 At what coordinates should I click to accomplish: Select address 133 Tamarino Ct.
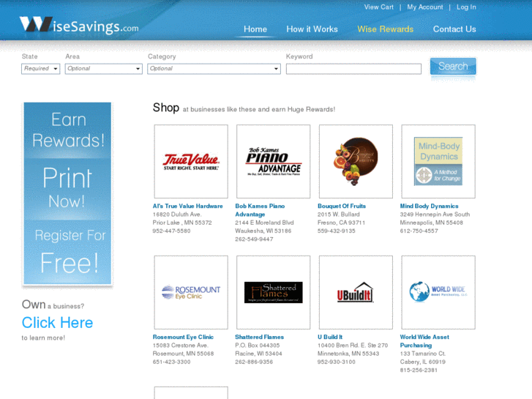pos(423,354)
